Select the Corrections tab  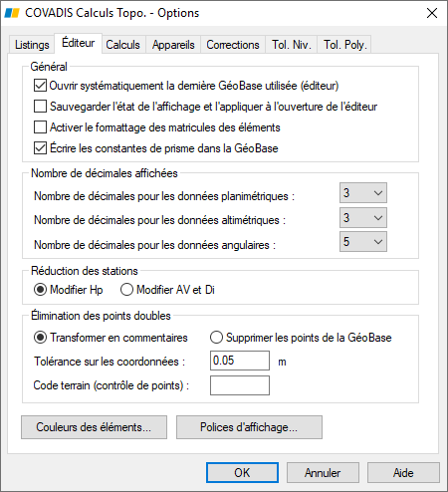[233, 45]
